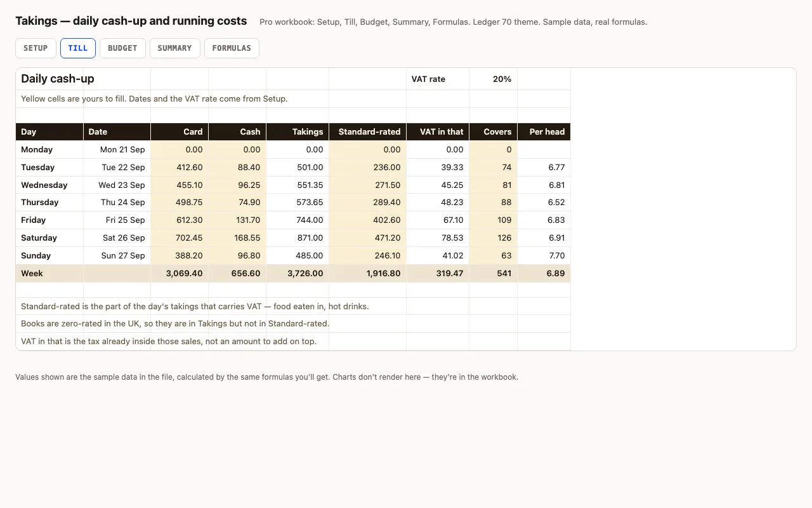Select the date cell Mon 21 Sep

pyautogui.click(x=117, y=150)
